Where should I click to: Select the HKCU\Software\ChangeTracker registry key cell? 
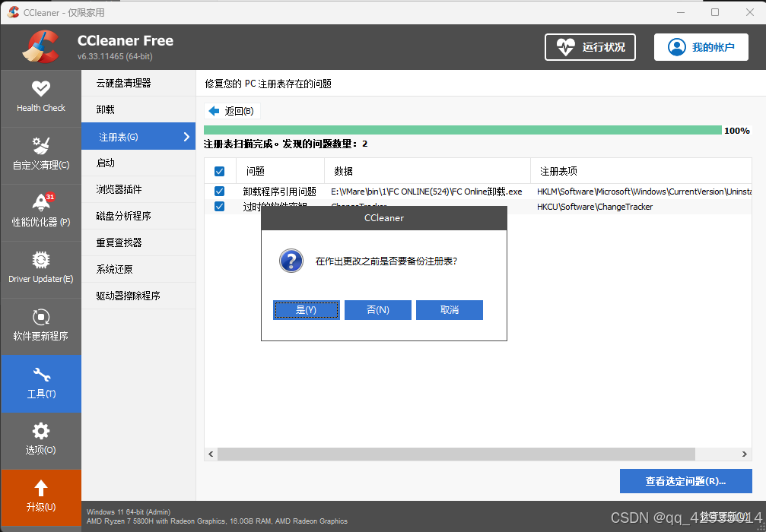tap(595, 207)
